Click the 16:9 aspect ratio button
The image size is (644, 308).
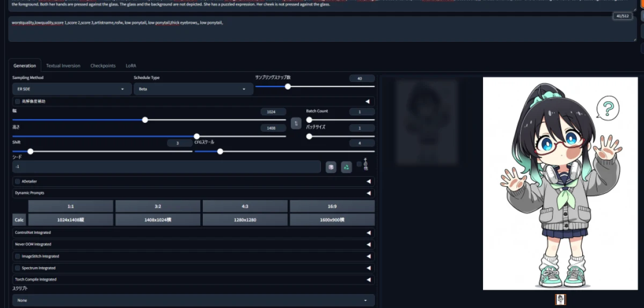332,206
